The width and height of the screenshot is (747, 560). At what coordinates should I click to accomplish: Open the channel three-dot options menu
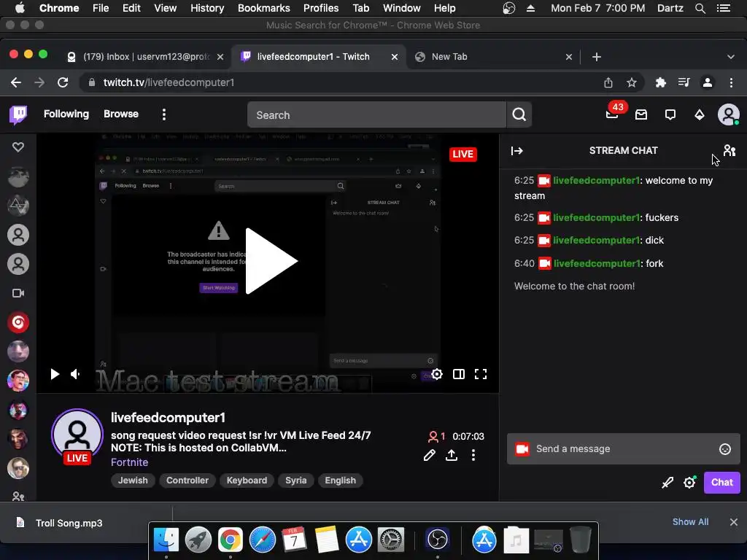click(473, 455)
